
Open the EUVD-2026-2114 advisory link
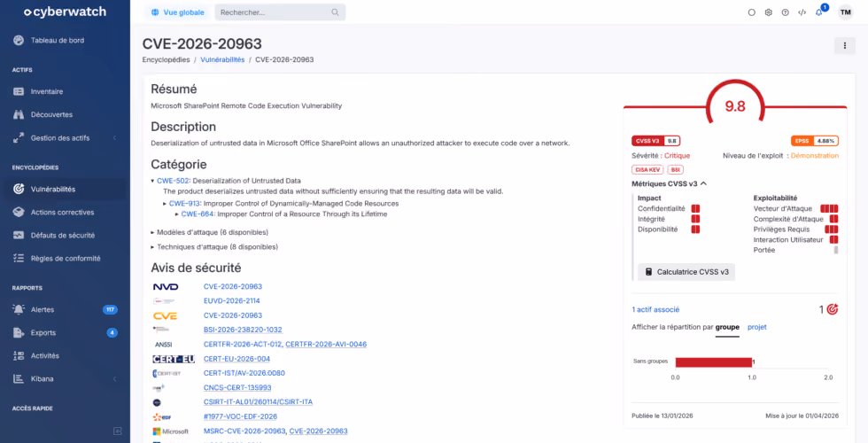pyautogui.click(x=231, y=300)
